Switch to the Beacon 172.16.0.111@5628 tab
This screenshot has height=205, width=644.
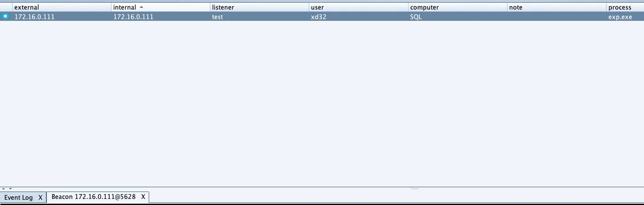pyautogui.click(x=93, y=197)
